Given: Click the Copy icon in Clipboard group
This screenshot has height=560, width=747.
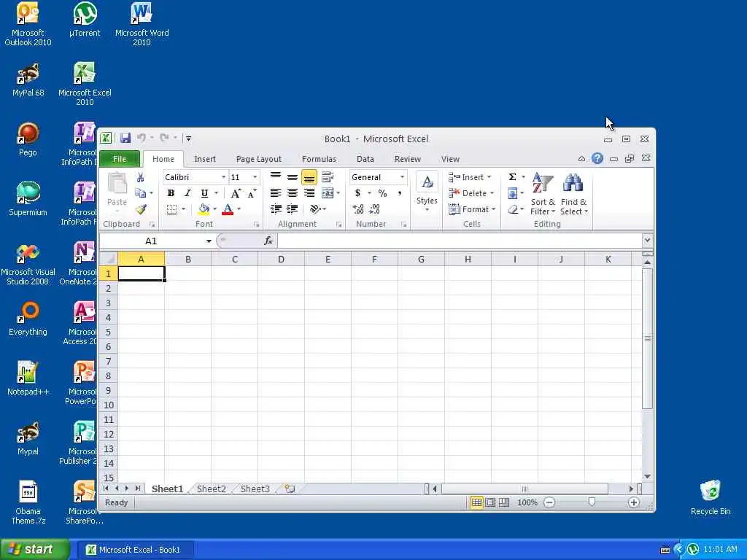Looking at the screenshot, I should 140,192.
